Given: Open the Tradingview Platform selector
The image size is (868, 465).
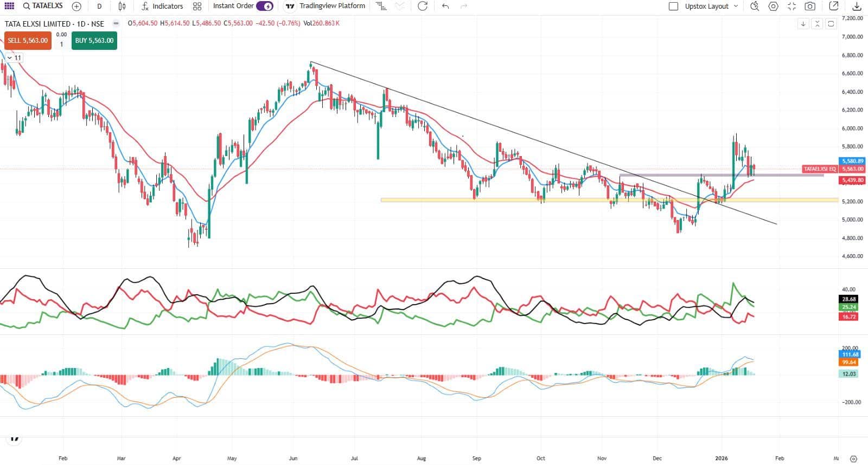Looking at the screenshot, I should [325, 6].
